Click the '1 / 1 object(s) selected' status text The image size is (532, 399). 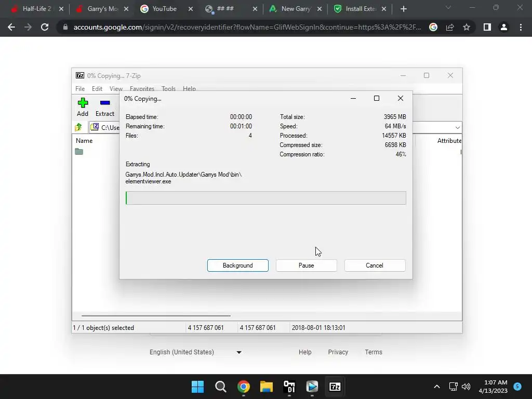103,328
